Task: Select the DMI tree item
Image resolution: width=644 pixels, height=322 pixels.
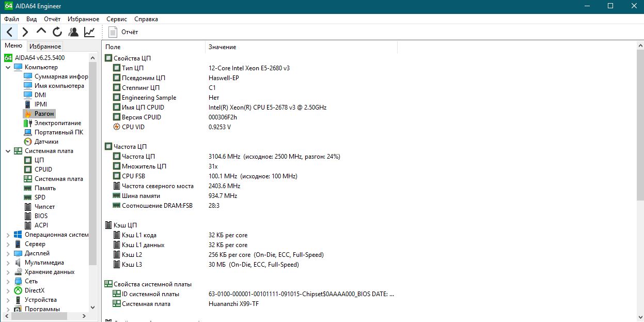Action: 40,95
